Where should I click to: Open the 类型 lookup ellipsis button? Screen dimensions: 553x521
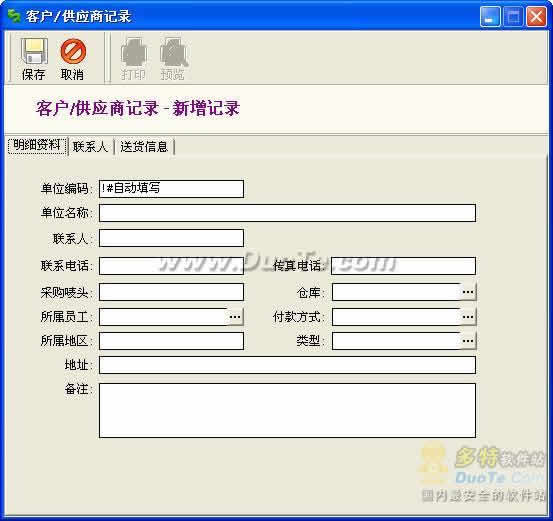tap(468, 341)
